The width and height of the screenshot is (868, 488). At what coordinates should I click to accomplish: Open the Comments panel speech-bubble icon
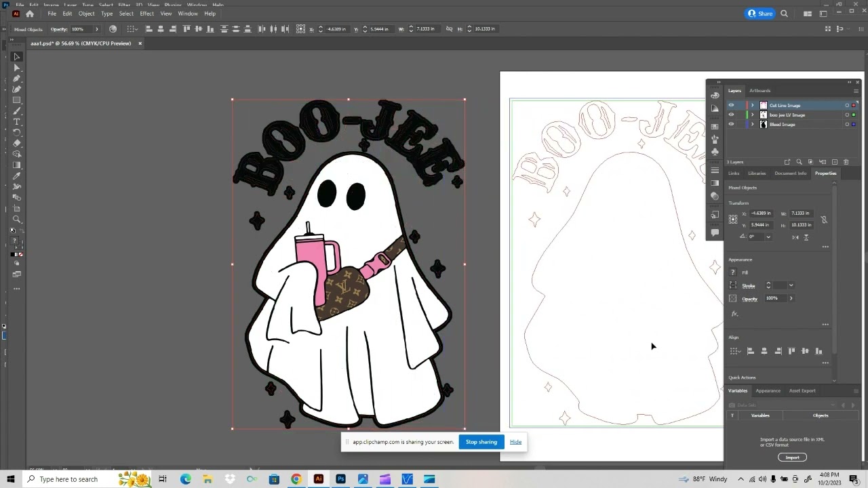click(715, 232)
